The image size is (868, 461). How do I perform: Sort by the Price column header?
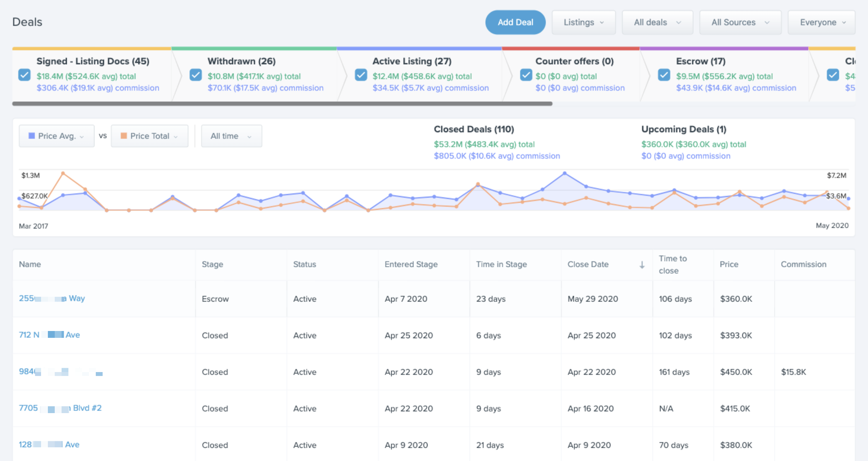(729, 264)
